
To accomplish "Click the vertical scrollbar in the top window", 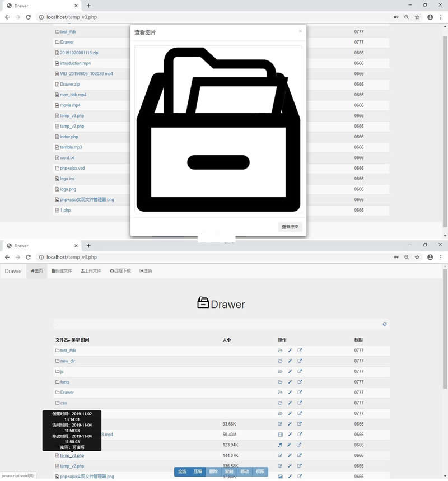I will tap(445, 131).
